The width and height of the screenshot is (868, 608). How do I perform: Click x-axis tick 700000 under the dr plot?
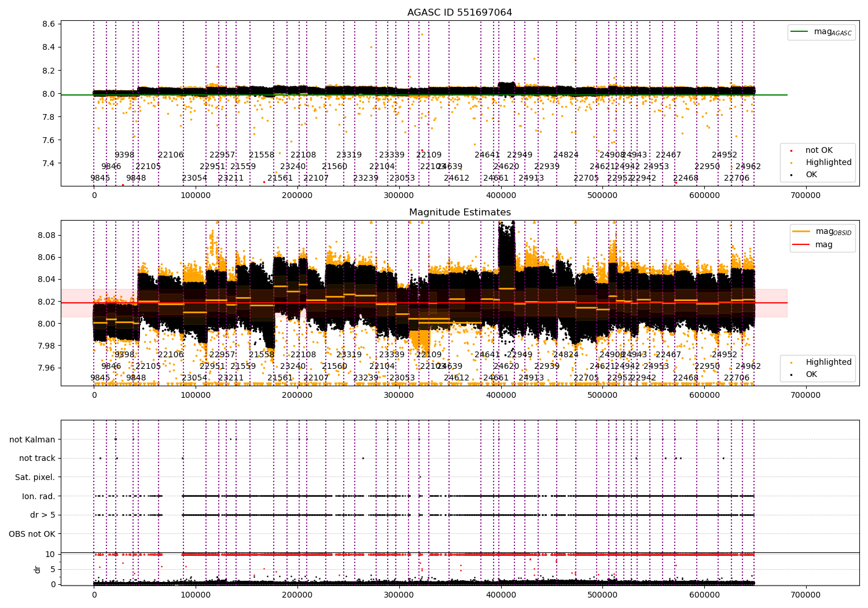coord(806,595)
